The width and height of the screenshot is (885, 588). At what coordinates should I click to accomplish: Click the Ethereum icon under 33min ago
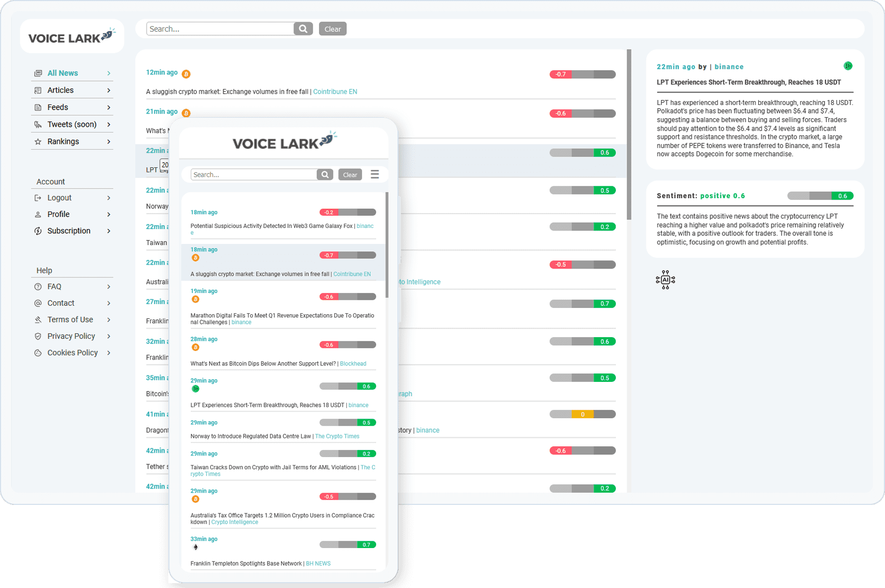(196, 547)
